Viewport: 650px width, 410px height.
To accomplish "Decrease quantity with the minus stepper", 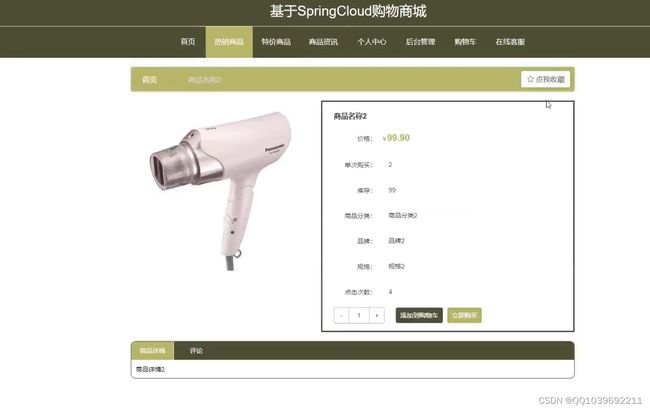I will click(341, 315).
